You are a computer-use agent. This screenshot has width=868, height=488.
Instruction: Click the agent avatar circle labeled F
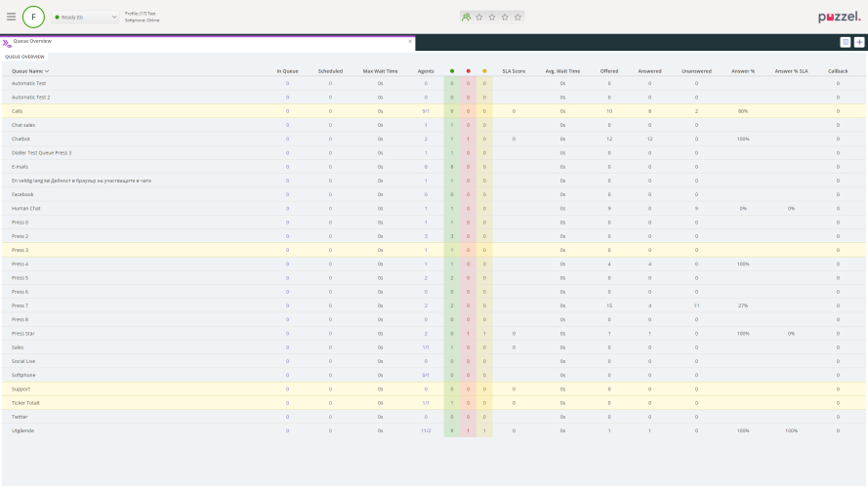[x=34, y=17]
